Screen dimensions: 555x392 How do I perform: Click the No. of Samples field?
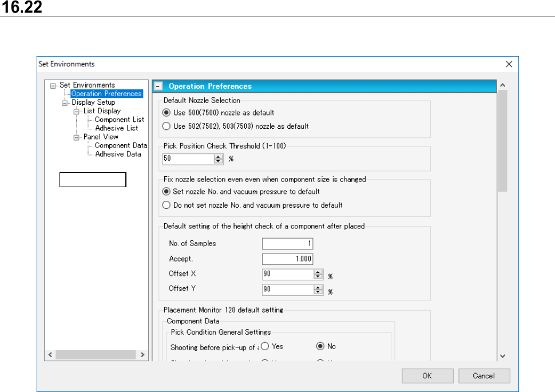tap(287, 244)
